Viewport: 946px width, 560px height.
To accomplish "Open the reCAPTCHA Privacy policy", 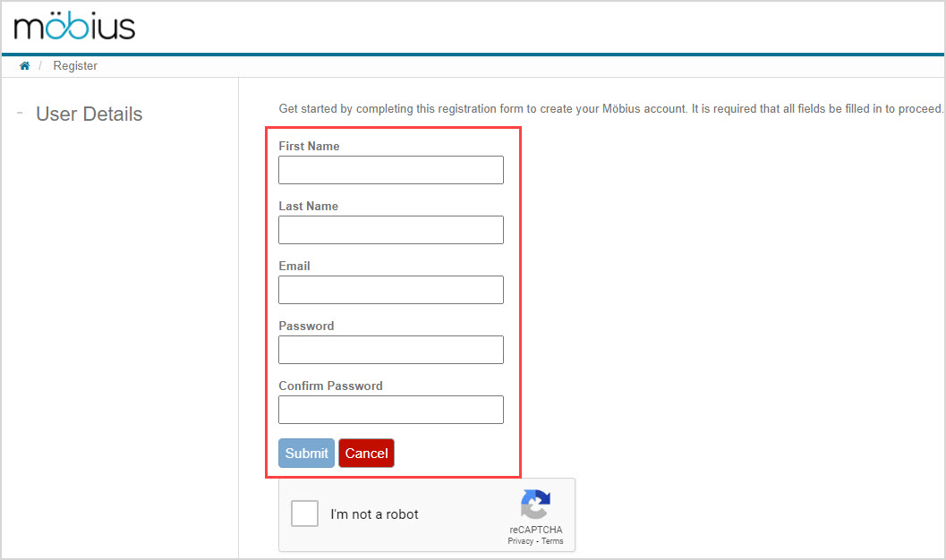I will tap(522, 540).
